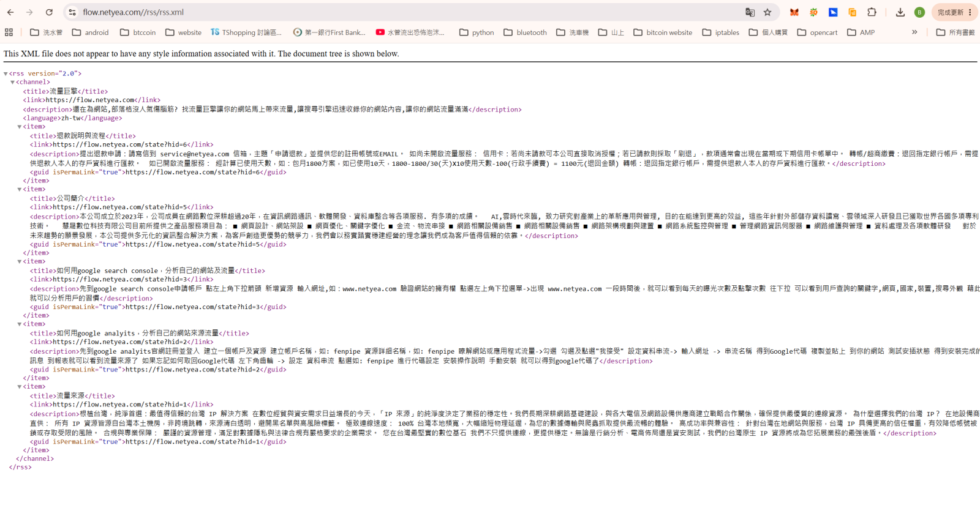The image size is (980, 508).
Task: Bookmark this page with the star icon
Action: [x=767, y=12]
